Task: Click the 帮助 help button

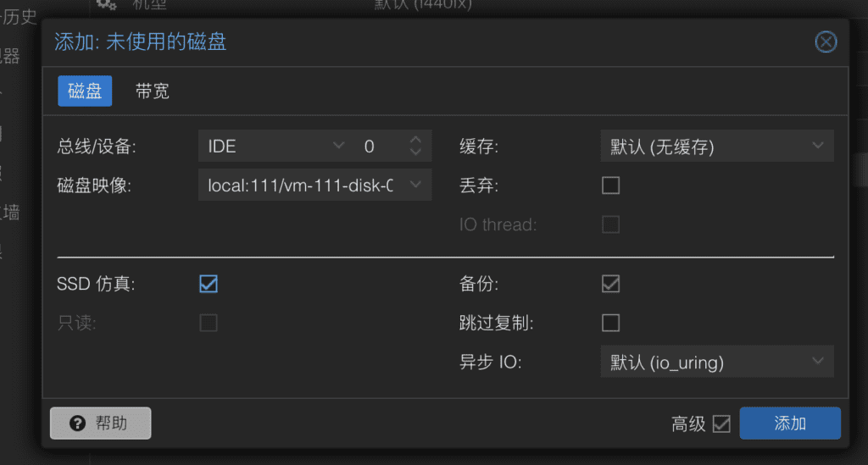Action: coord(100,423)
